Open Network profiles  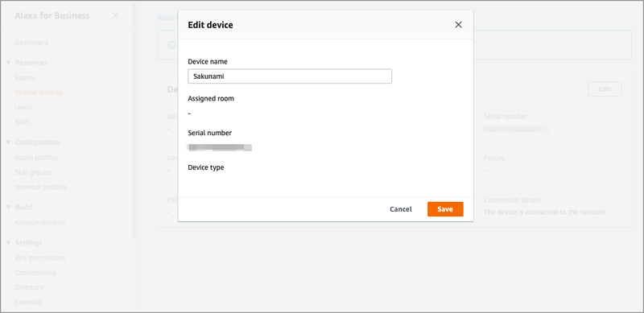(x=40, y=187)
